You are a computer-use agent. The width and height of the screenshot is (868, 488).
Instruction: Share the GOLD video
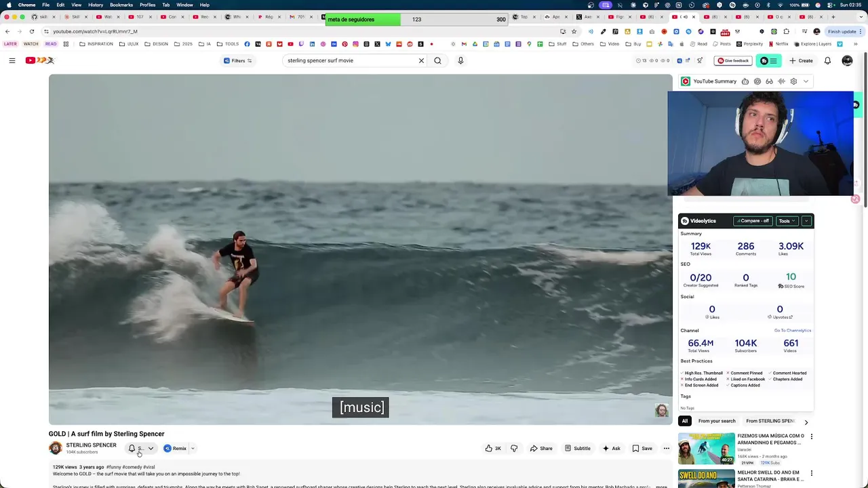click(x=541, y=448)
